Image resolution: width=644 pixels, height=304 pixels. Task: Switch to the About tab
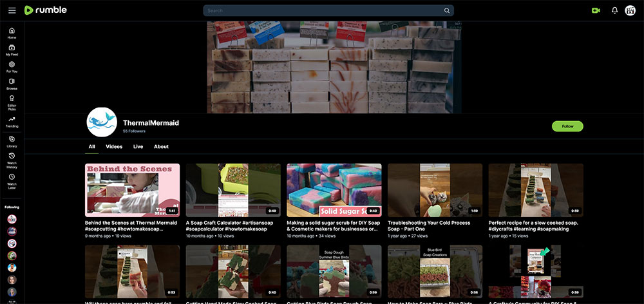coord(161,147)
